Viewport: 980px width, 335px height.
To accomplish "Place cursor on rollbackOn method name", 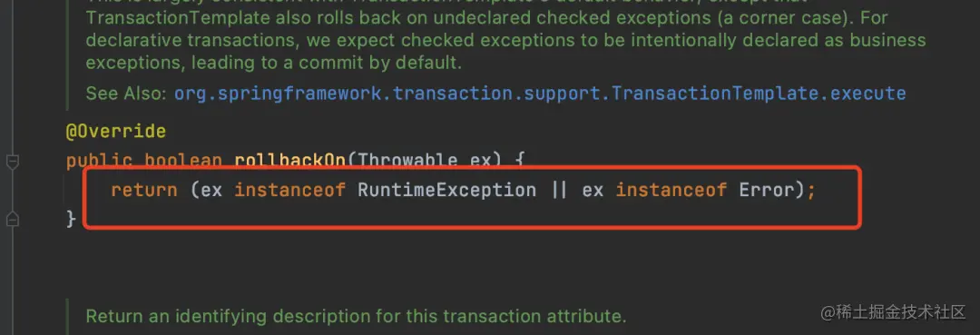I will [x=290, y=161].
